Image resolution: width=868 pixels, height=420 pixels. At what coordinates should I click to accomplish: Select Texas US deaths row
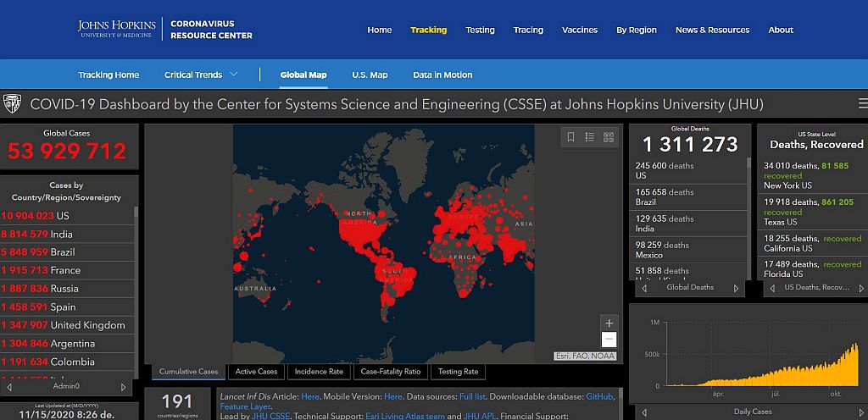(x=813, y=212)
